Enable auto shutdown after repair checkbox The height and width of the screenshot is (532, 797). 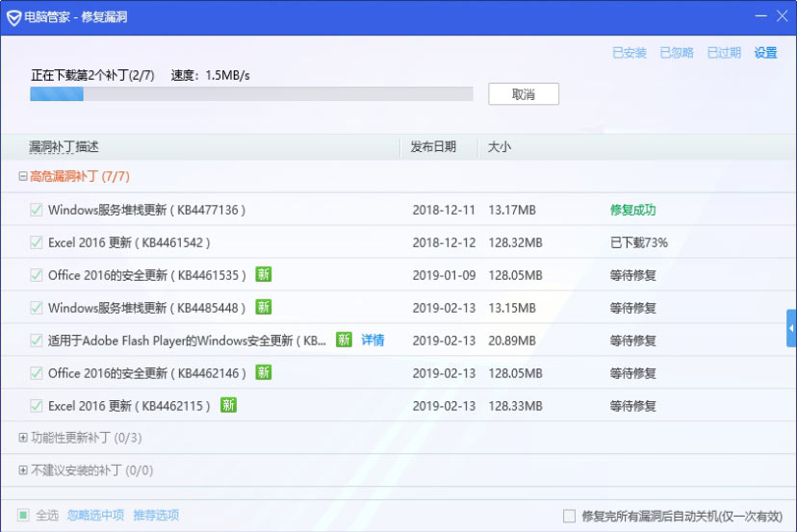[x=569, y=516]
